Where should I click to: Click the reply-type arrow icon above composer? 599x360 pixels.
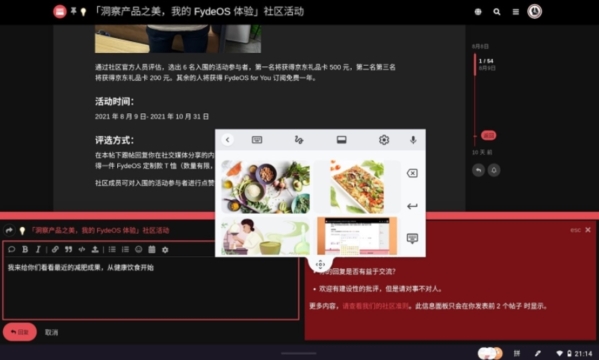pyautogui.click(x=9, y=230)
